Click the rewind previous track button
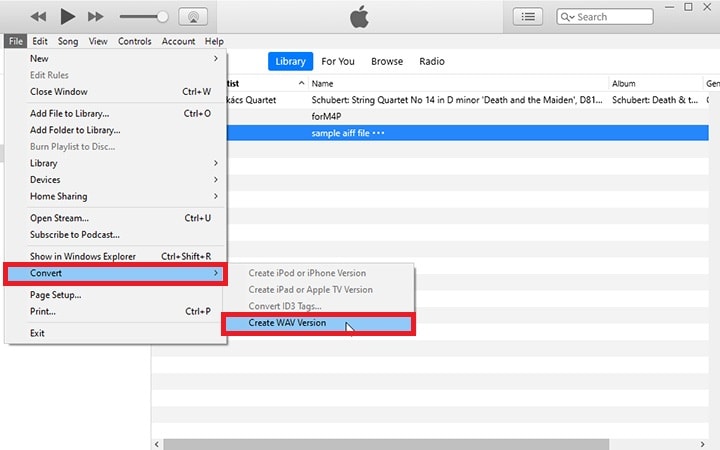Image resolution: width=720 pixels, height=450 pixels. click(38, 17)
